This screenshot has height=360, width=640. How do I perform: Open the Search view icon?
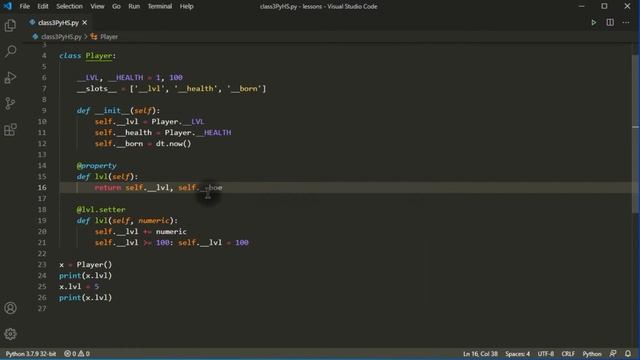(x=10, y=51)
